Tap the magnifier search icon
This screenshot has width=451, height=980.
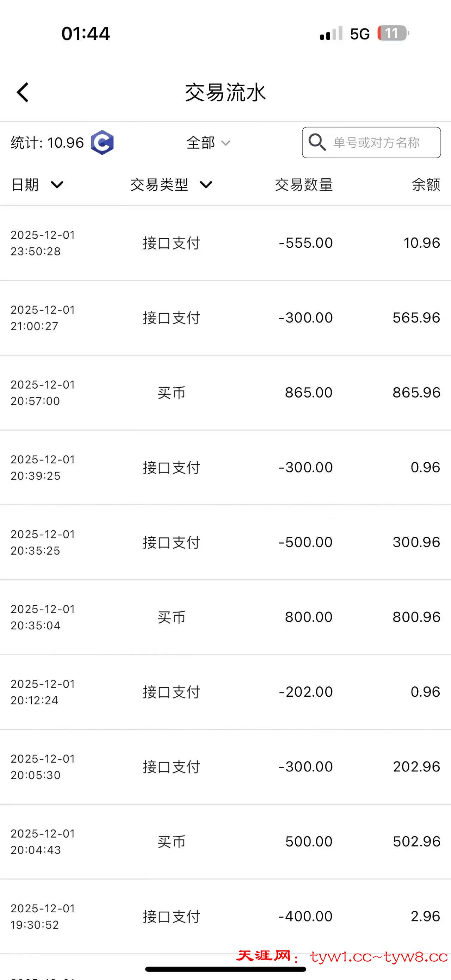317,142
